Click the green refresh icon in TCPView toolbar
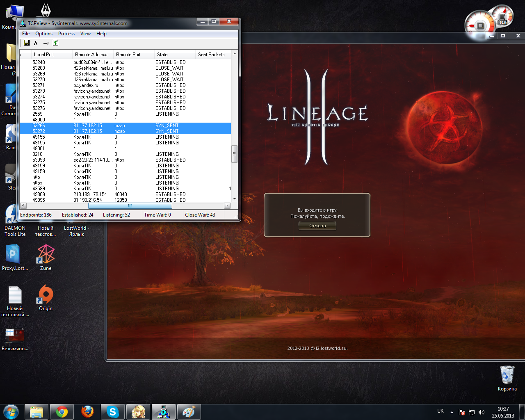 point(56,43)
